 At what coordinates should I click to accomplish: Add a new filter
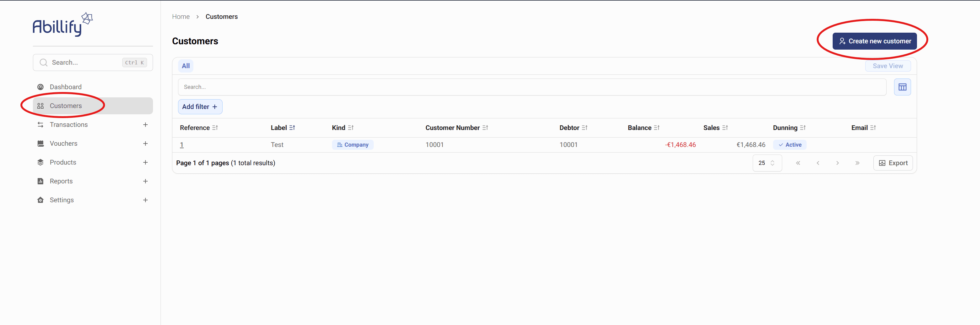click(x=200, y=107)
